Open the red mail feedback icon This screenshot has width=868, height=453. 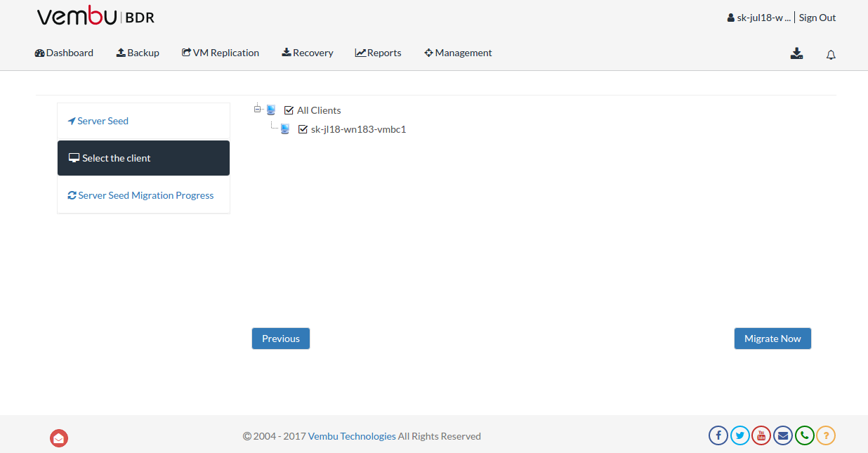[x=59, y=438]
